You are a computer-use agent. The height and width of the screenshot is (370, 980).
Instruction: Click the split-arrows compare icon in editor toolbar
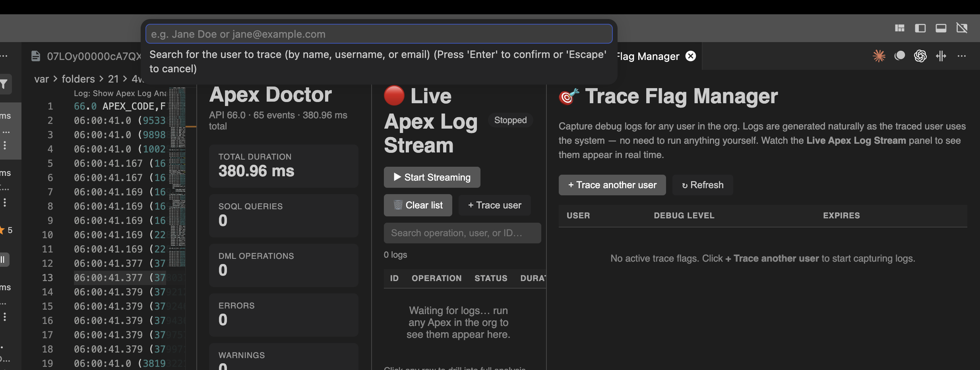click(x=941, y=56)
